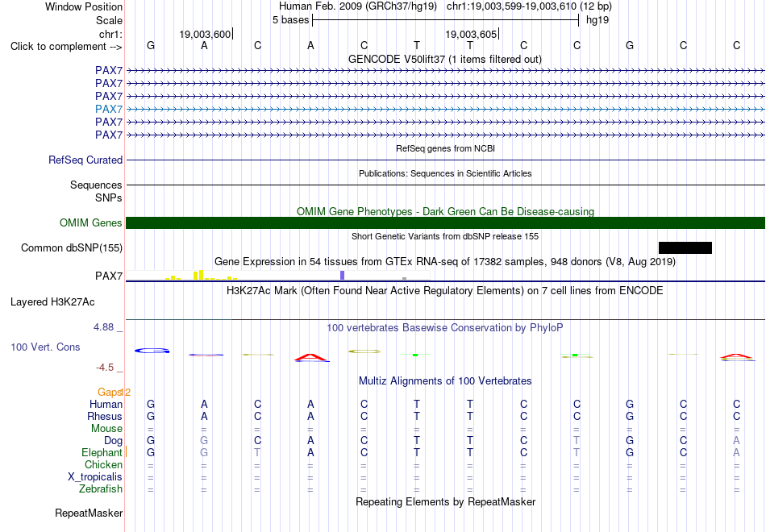Click the PAX7 label of the GTEx track
The width and height of the screenshot is (766, 532).
pyautogui.click(x=109, y=276)
